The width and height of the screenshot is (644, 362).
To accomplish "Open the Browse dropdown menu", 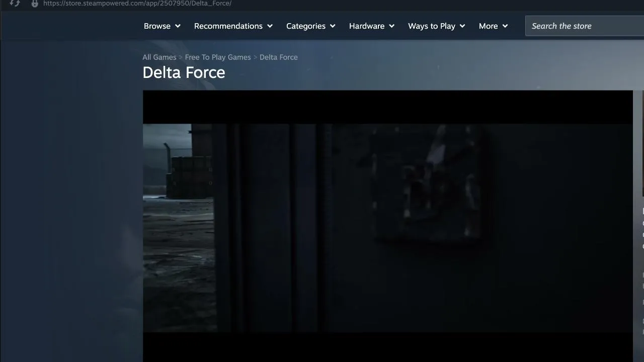I will [162, 26].
